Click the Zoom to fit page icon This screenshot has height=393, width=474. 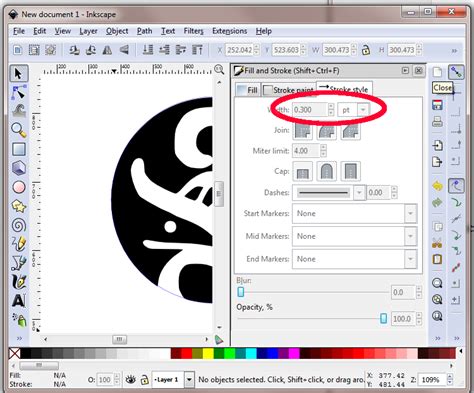437,315
